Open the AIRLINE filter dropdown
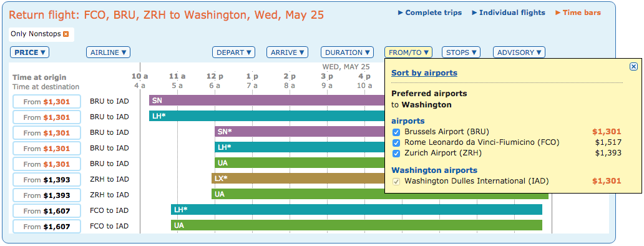Image resolution: width=644 pixels, height=246 pixels. [x=108, y=52]
